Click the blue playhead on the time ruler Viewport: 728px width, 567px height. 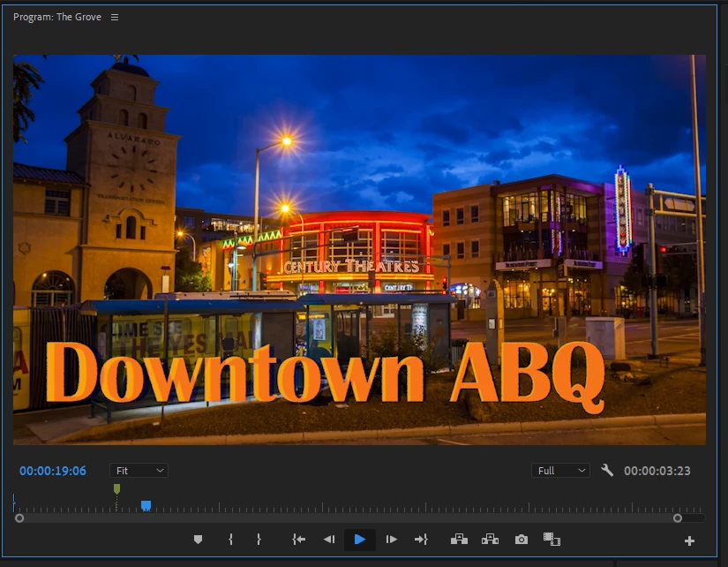pos(146,506)
